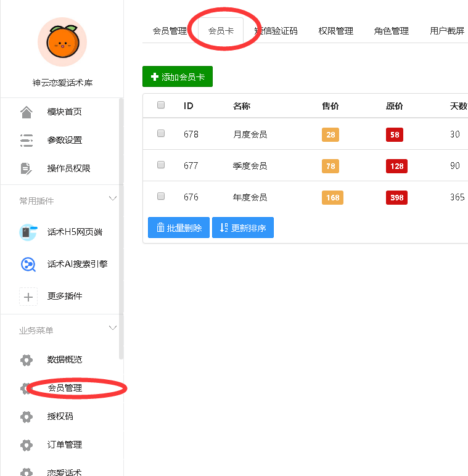Check the row 677 季度会员 checkbox
The height and width of the screenshot is (476, 468).
[161, 165]
